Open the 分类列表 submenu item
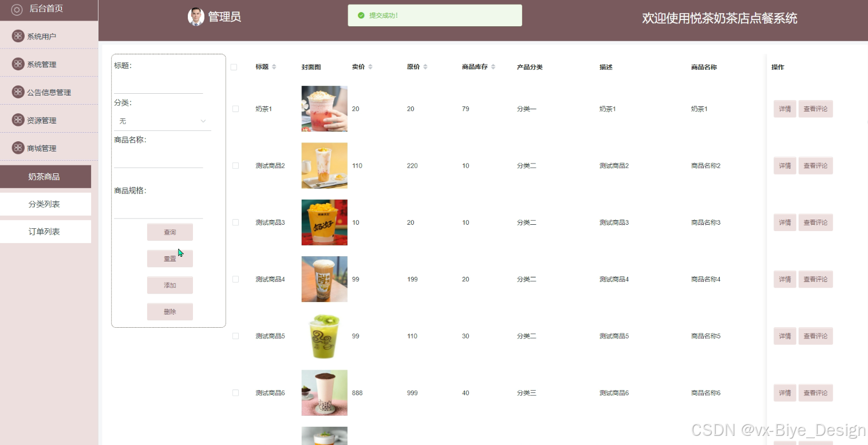 click(x=45, y=204)
